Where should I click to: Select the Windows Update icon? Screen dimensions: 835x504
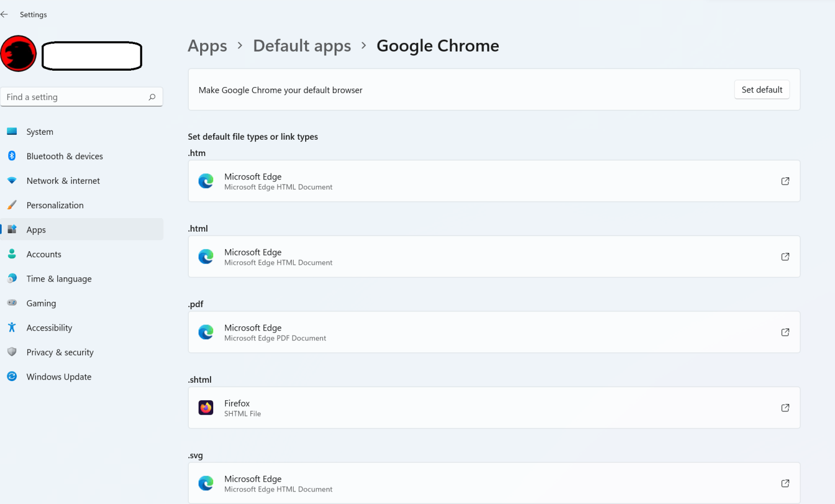pyautogui.click(x=12, y=376)
